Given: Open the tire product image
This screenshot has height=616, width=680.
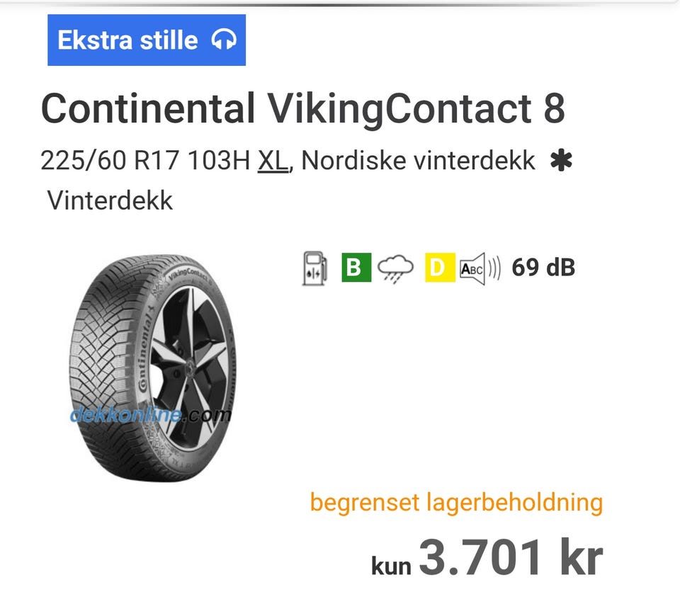Looking at the screenshot, I should click(152, 368).
